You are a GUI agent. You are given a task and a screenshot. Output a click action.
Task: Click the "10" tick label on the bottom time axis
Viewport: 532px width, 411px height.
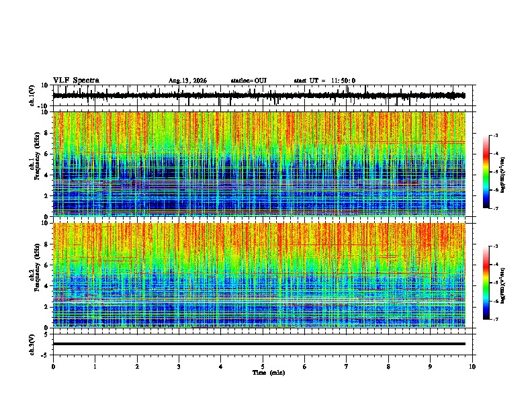(x=472, y=367)
